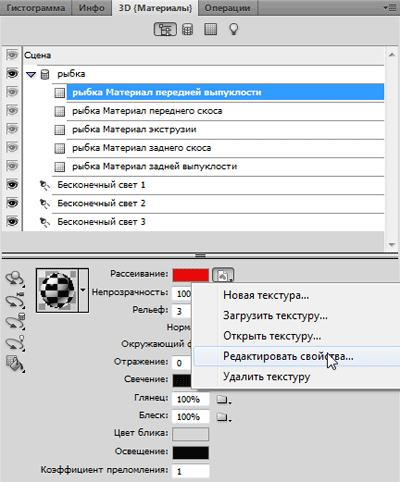The width and height of the screenshot is (400, 482).
Task: Select the 3D camera rotate tool icon
Action: 15,300
